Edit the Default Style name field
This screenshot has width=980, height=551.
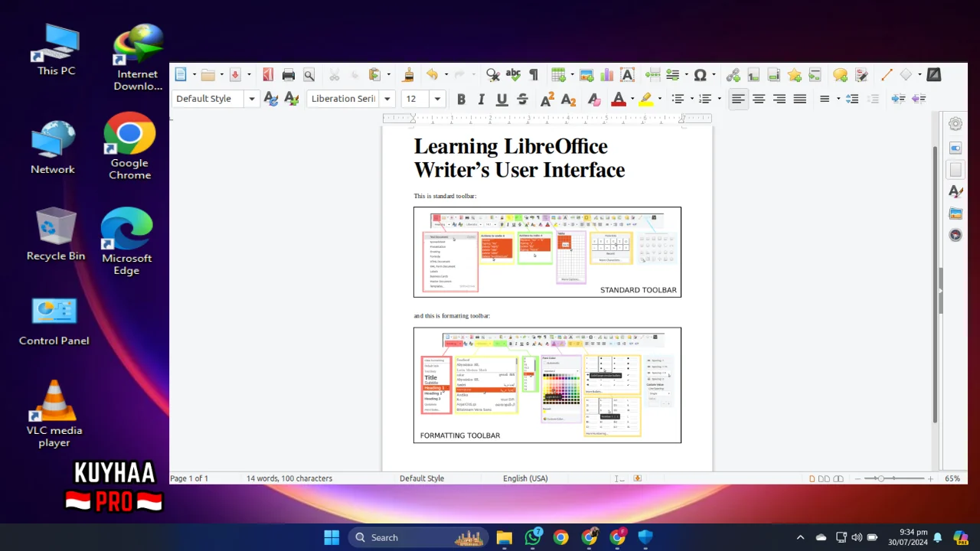click(x=209, y=99)
